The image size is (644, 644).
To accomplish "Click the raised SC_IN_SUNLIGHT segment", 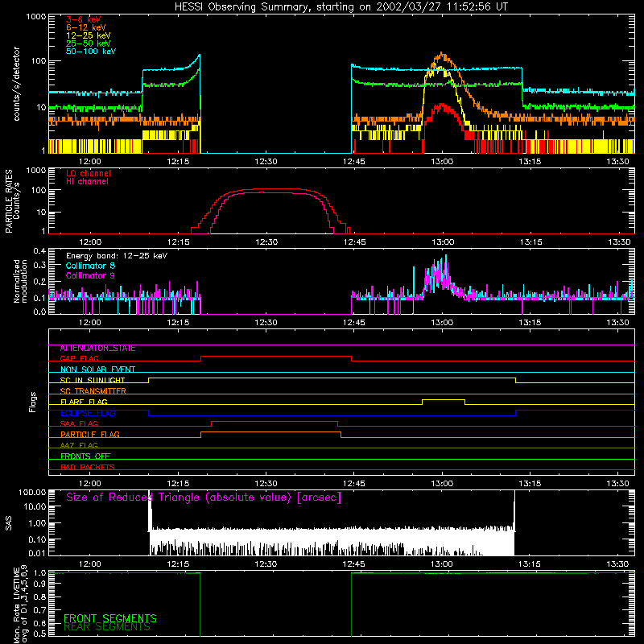I will [x=332, y=378].
